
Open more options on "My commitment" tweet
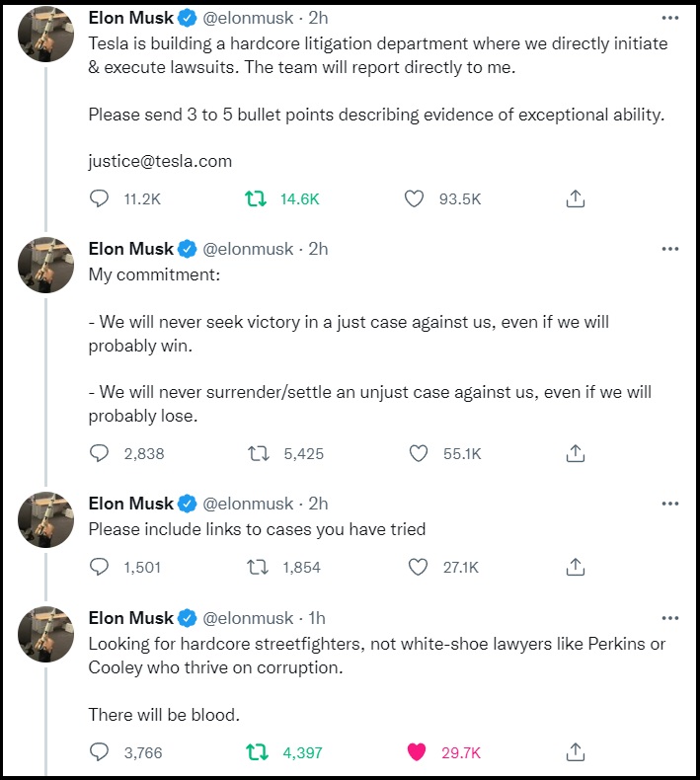point(670,249)
